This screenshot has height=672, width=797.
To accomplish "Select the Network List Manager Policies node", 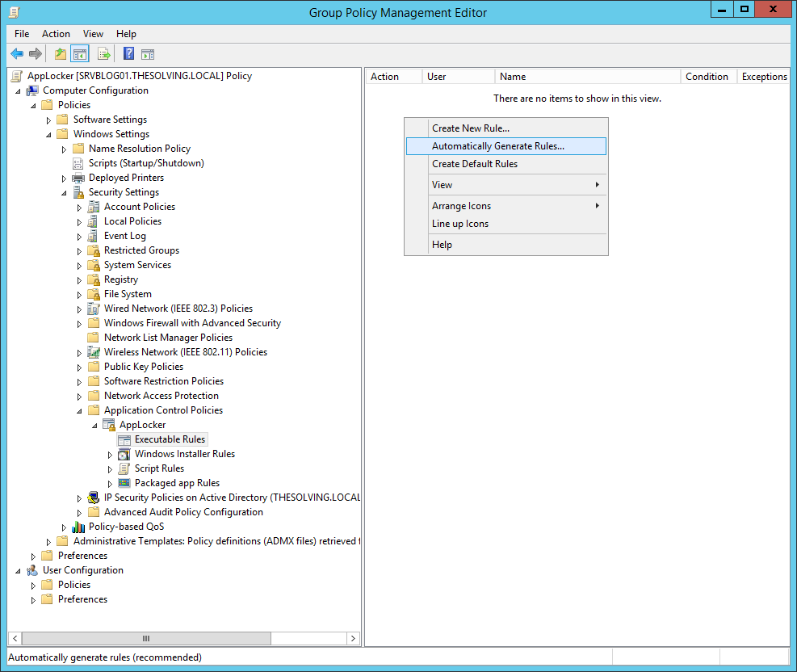I will [x=168, y=338].
